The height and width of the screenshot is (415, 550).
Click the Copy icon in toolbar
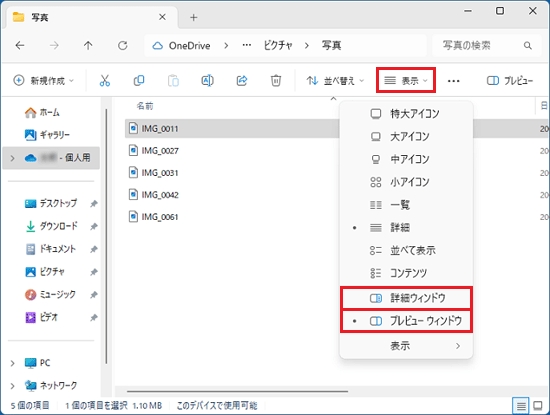pyautogui.click(x=139, y=81)
